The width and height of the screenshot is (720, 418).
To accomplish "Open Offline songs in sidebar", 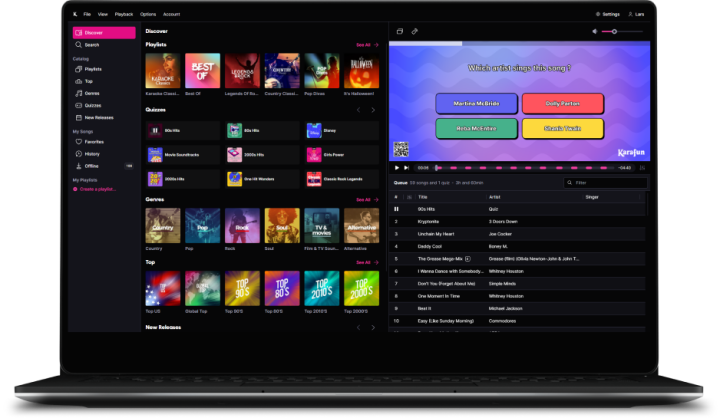I will click(x=87, y=166).
